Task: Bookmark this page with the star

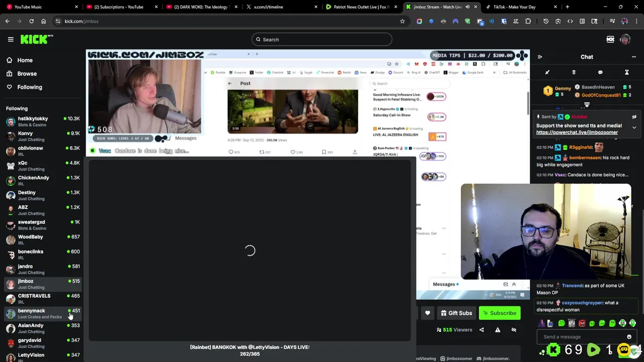Action: [x=403, y=21]
